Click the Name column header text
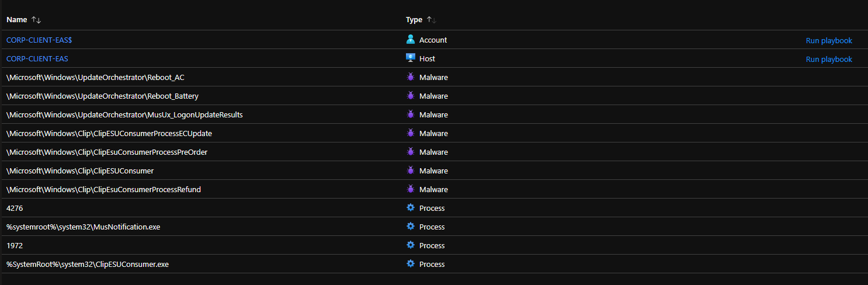This screenshot has height=285, width=868. 17,20
